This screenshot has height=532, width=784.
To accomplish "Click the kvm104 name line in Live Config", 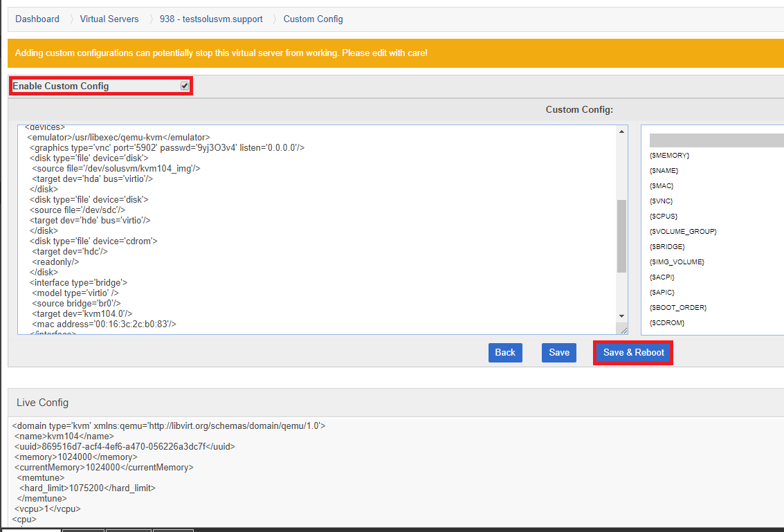I will point(64,437).
